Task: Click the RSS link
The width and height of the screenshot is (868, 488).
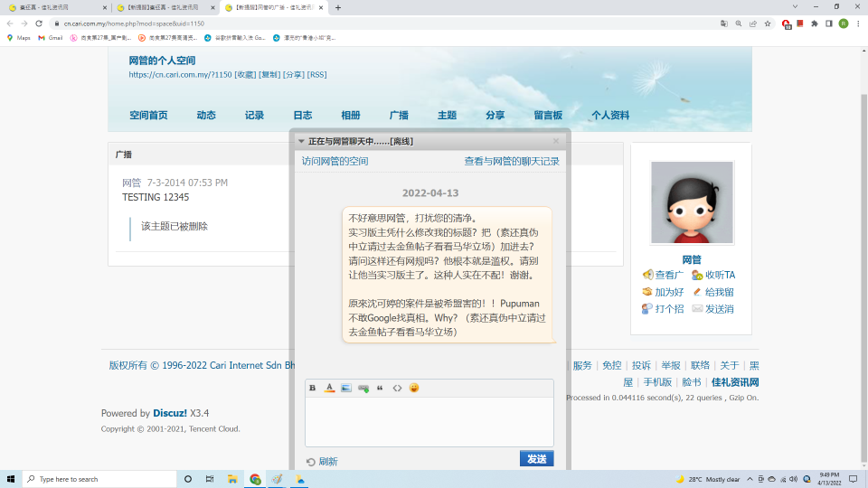Action: tap(317, 75)
